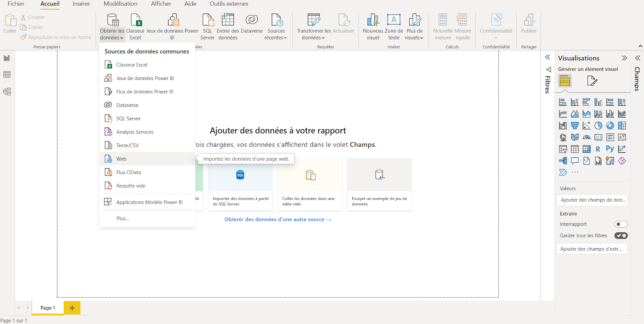Switch to the Insérer ribbon tab
The image size is (644, 324).
pos(81,4)
